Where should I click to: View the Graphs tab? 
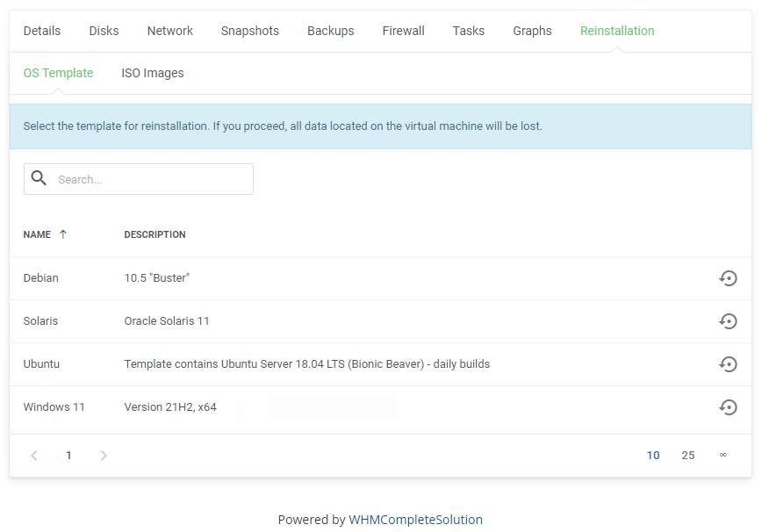(x=532, y=31)
